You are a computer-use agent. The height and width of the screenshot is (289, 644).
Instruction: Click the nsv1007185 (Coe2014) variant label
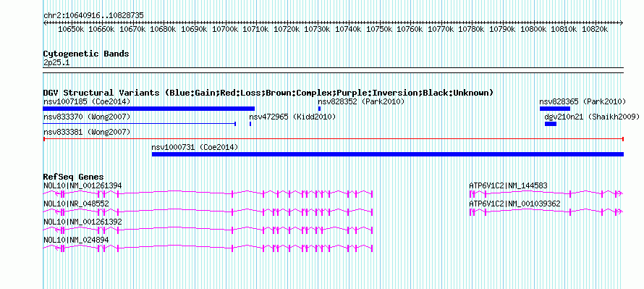87,101
